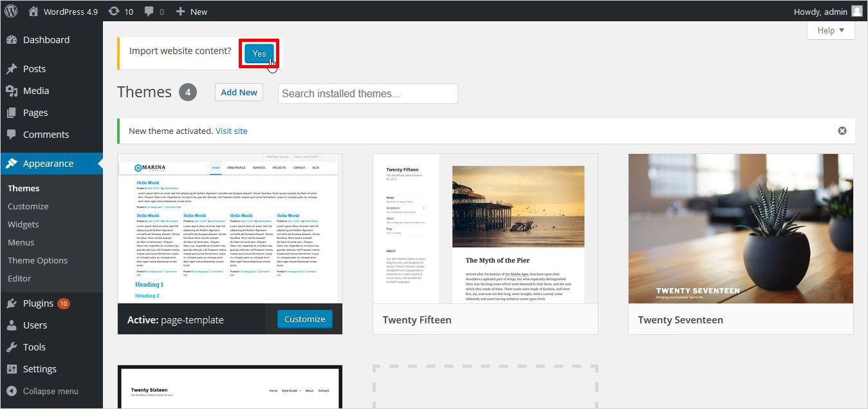Open the updates icon showing 10
This screenshot has height=409, width=868.
point(114,11)
